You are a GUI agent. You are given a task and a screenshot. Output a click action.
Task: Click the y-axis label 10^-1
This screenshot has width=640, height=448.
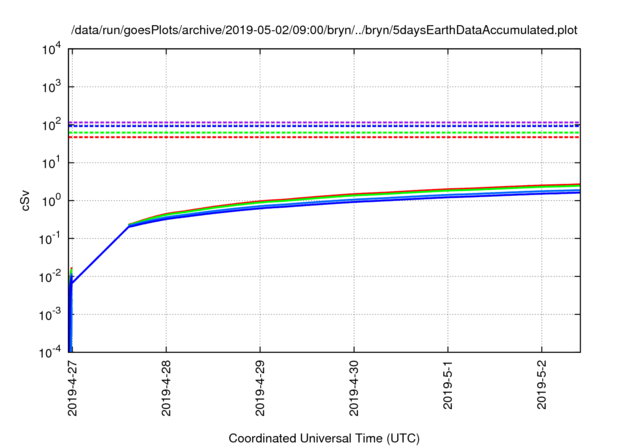point(50,239)
